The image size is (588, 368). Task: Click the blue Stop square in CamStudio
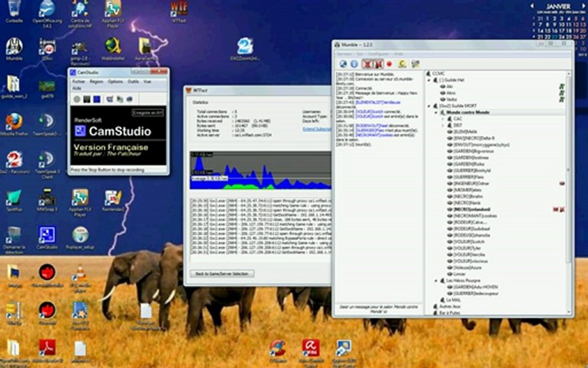97,99
